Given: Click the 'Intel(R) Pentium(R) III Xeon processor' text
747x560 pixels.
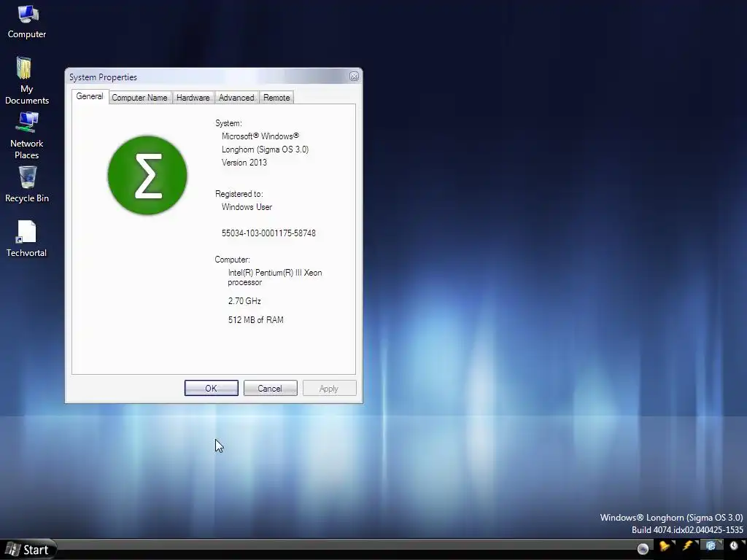Looking at the screenshot, I should 275,277.
